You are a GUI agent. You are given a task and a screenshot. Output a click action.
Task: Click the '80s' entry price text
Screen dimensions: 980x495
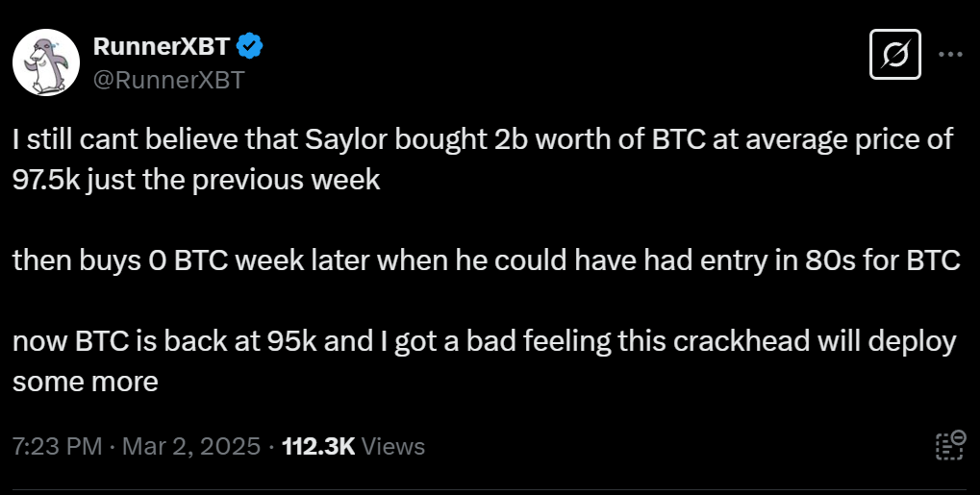pos(830,260)
